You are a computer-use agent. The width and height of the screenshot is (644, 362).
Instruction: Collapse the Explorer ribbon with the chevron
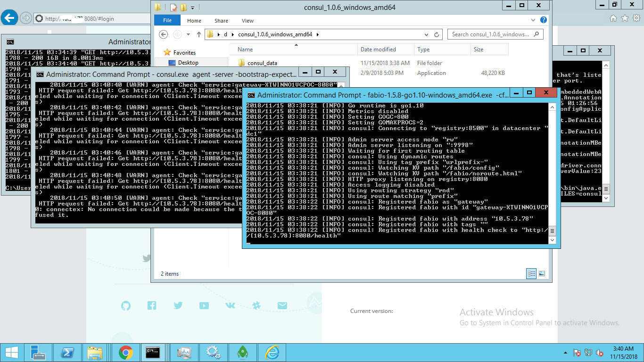click(x=533, y=20)
